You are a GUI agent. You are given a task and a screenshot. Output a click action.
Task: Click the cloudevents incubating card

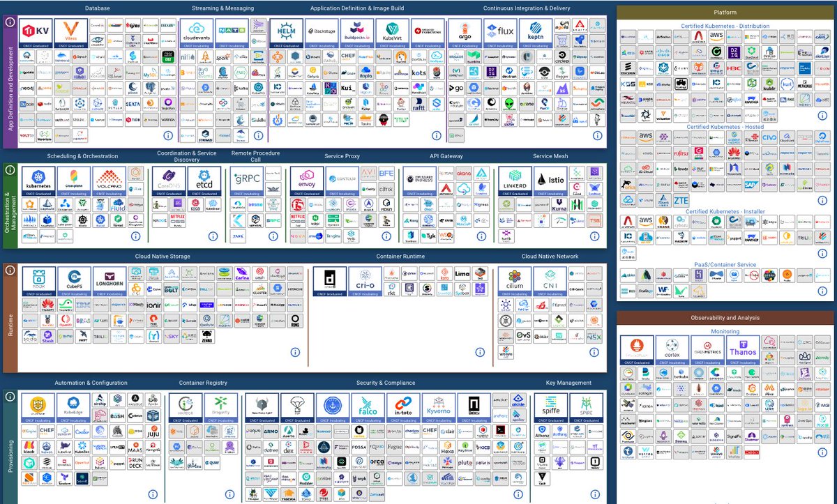196,33
